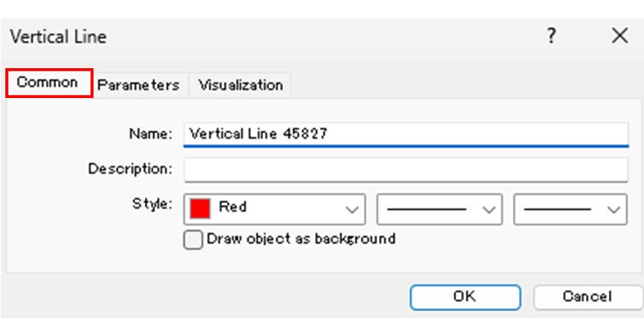
Task: Click the "Draw object as background" label text
Action: [x=301, y=239]
